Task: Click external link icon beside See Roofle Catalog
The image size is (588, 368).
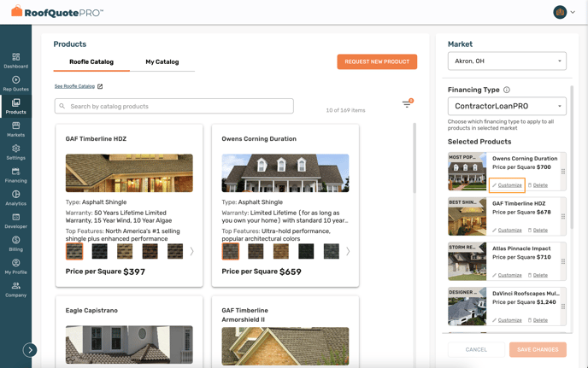Action: 100,86
